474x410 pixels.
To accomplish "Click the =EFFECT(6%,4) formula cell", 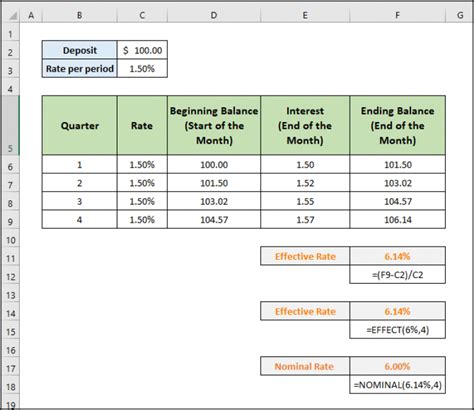I will (398, 330).
